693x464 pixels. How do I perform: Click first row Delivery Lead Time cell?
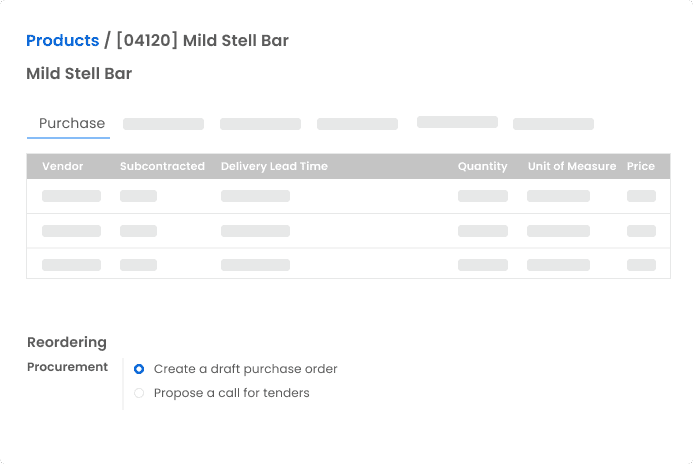coord(255,196)
